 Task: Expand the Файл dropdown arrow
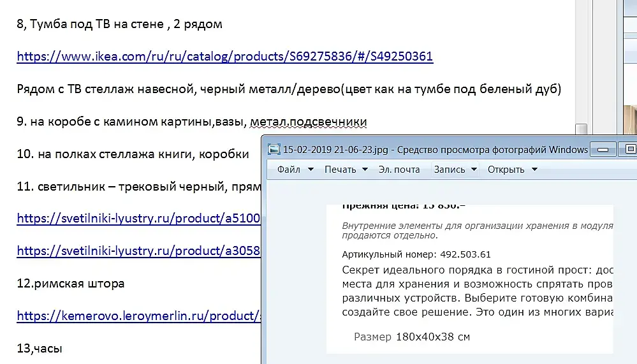click(x=311, y=170)
